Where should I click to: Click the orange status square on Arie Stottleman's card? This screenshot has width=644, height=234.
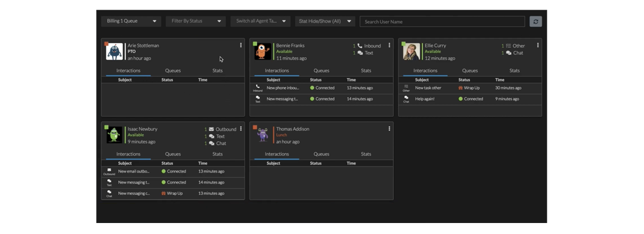(107, 44)
